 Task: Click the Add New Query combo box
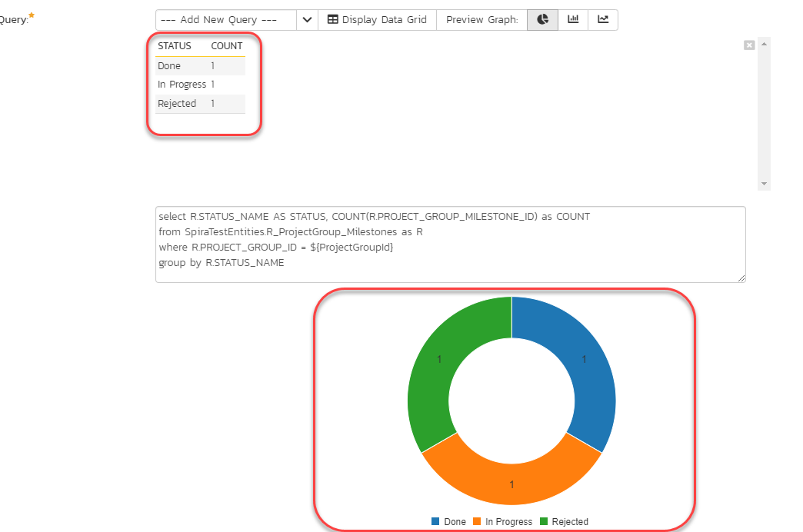pos(226,20)
